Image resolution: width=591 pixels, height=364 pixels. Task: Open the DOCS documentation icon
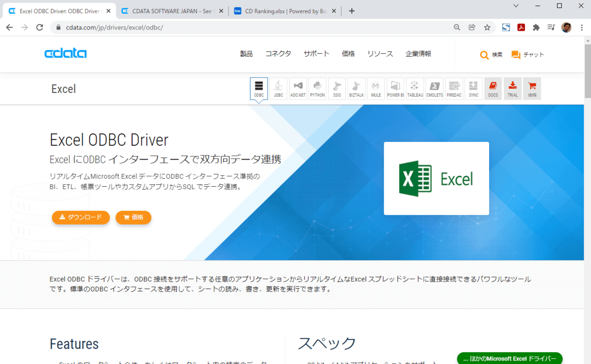tap(492, 89)
